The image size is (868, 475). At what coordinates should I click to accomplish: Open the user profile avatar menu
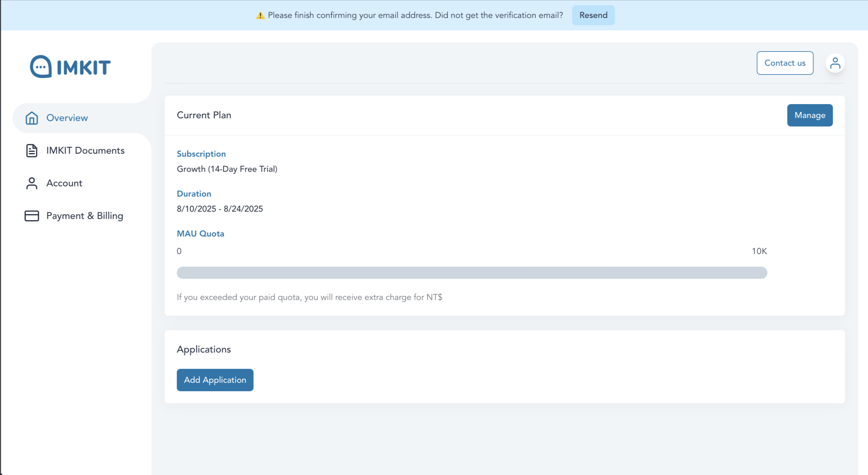click(x=835, y=63)
